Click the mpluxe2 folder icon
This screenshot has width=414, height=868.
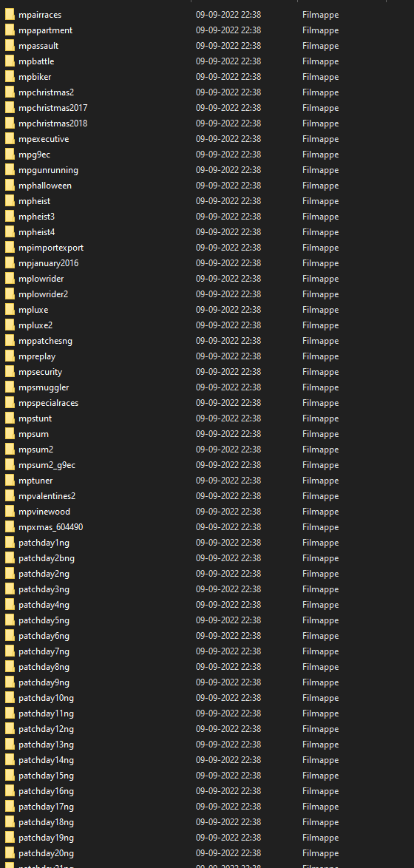[10, 325]
